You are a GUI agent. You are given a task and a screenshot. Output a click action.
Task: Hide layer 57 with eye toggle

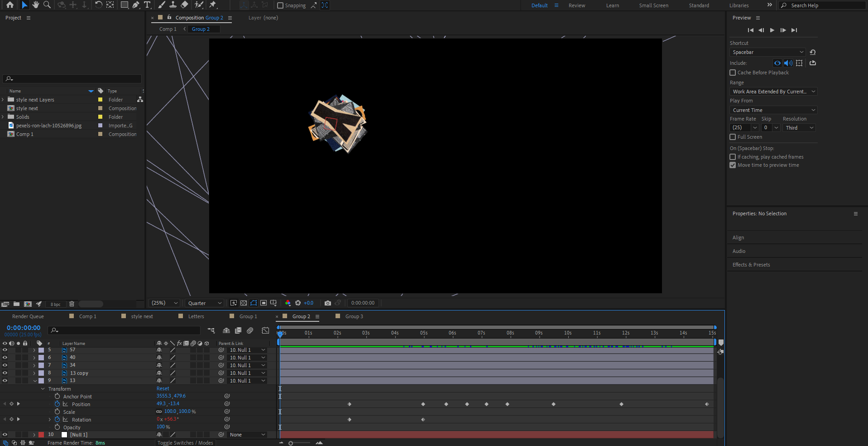pyautogui.click(x=5, y=350)
